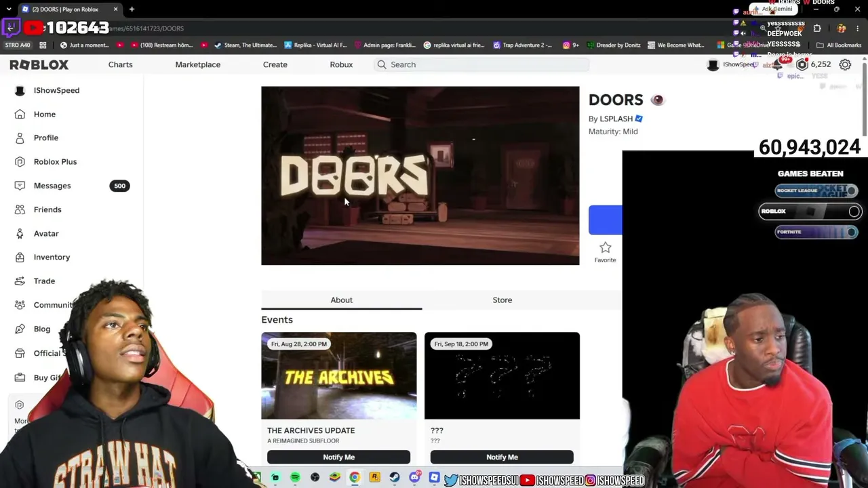Open OBS Studio from the taskbar
868x488 pixels.
click(x=315, y=478)
